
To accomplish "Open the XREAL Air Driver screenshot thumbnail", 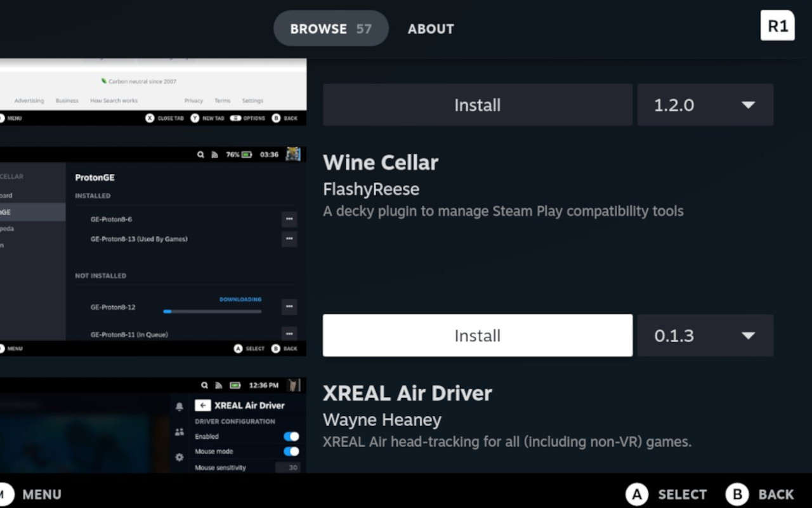I will [153, 425].
